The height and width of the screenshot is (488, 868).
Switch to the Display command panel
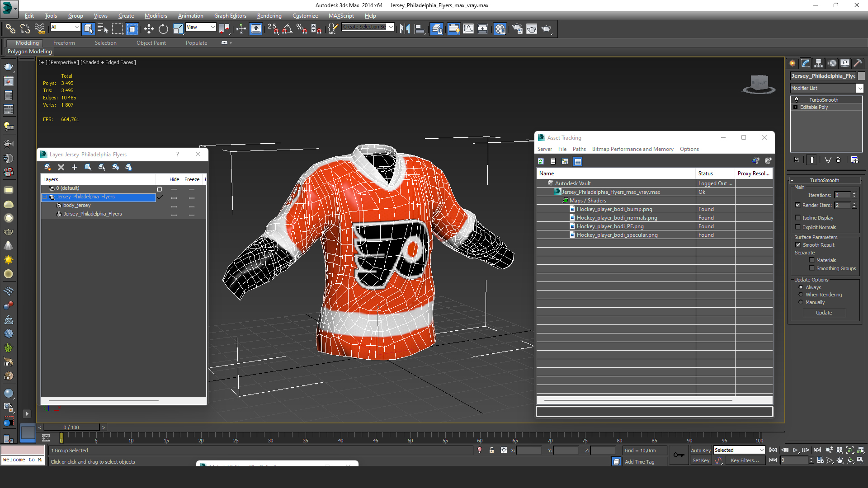point(845,63)
